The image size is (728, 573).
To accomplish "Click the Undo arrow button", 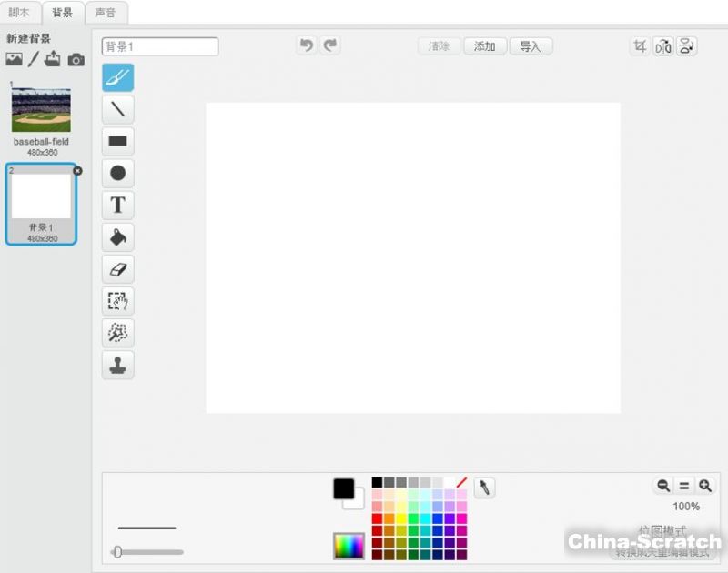I will coord(307,45).
